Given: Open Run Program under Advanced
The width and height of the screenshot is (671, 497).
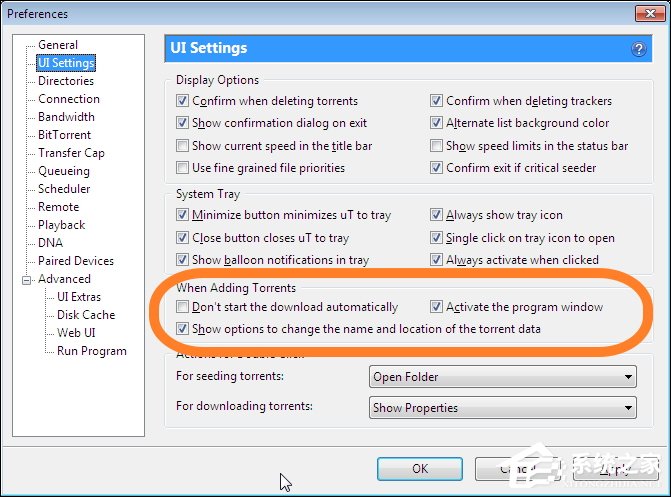Looking at the screenshot, I should pos(92,351).
